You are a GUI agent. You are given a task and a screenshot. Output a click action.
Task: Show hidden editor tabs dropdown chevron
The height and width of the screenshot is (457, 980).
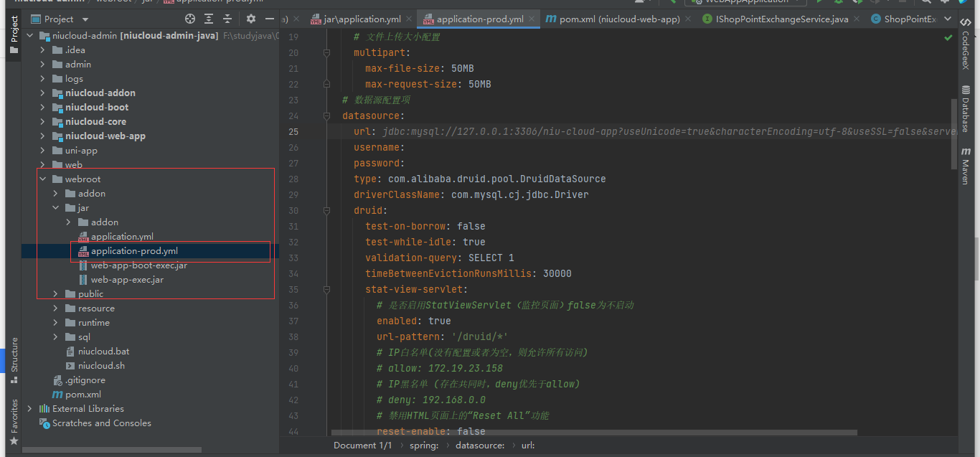pos(948,19)
